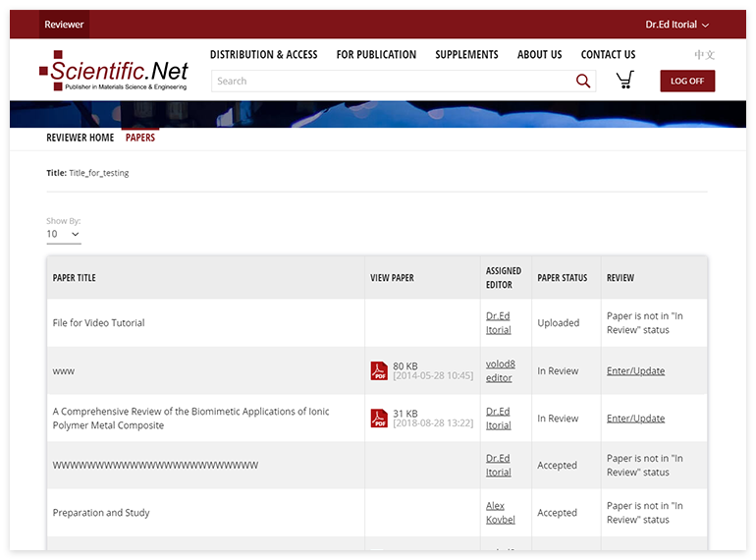Switch to the Reviewer Home tab
Image resolution: width=756 pixels, height=560 pixels.
[81, 138]
